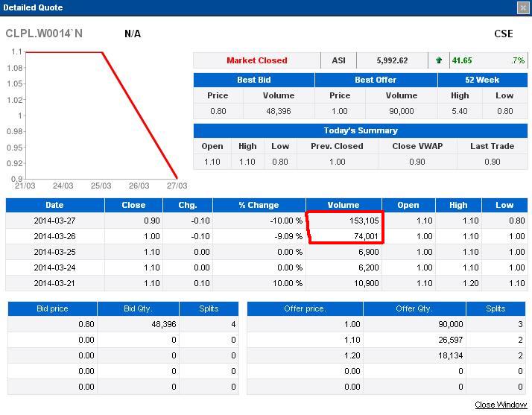Click the Offer price. column header
532x415 pixels.
[305, 308]
